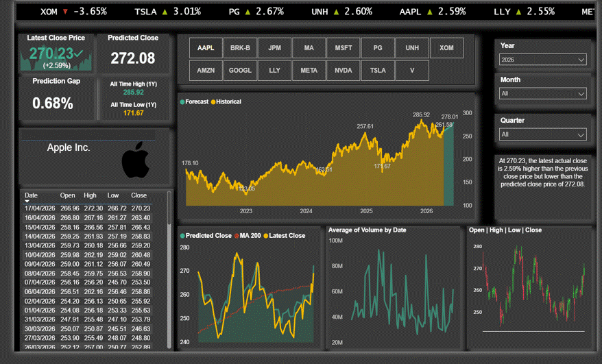The height and width of the screenshot is (364, 602).
Task: Click the green up arrow beside AAPL ticker
Action: [430, 12]
